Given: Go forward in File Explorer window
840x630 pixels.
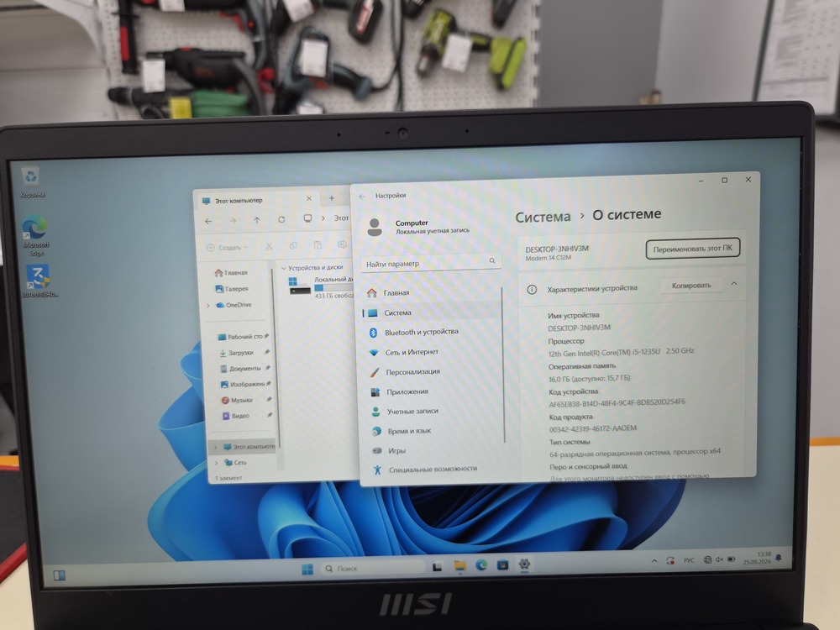Looking at the screenshot, I should pyautogui.click(x=233, y=221).
